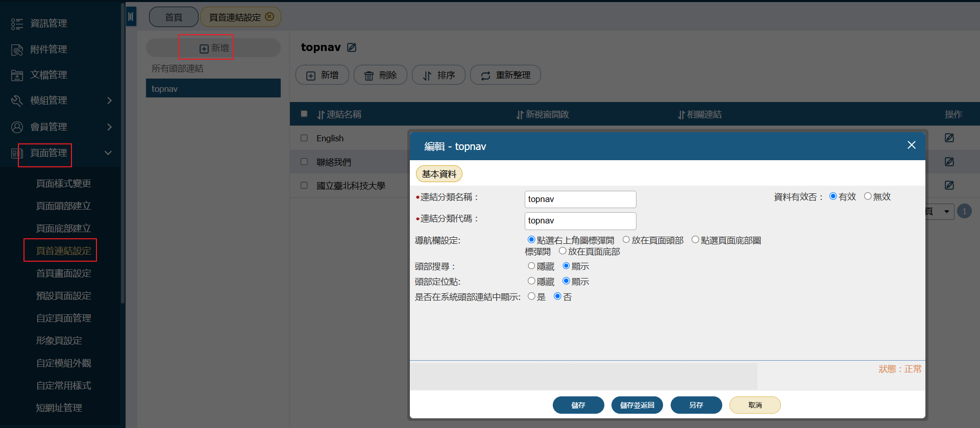
Task: Select 無效 for 資料有效否
Action: click(868, 196)
